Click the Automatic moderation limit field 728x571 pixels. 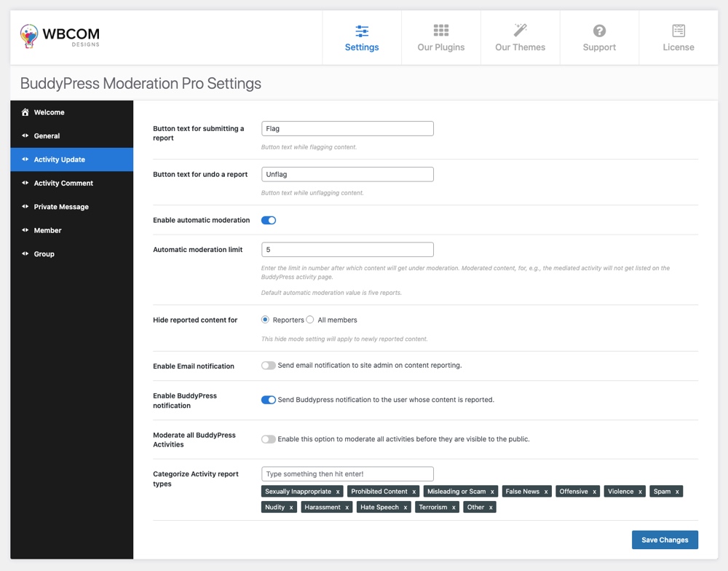coord(347,250)
